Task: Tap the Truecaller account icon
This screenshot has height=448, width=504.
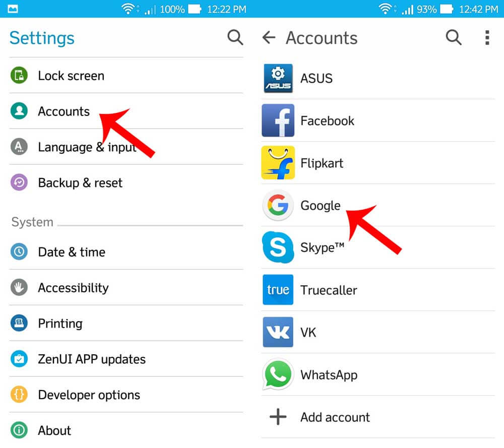Action: point(278,290)
